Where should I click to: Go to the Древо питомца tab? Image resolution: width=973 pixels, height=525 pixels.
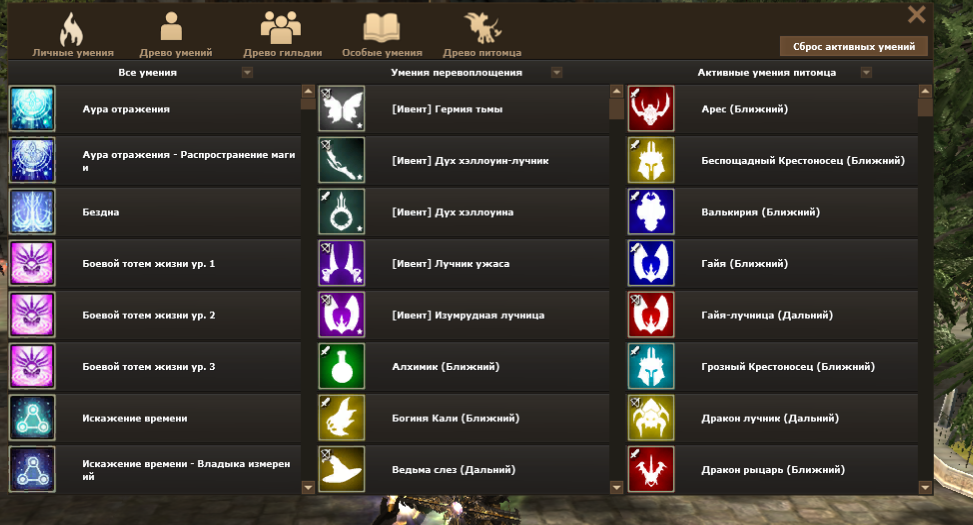[482, 35]
